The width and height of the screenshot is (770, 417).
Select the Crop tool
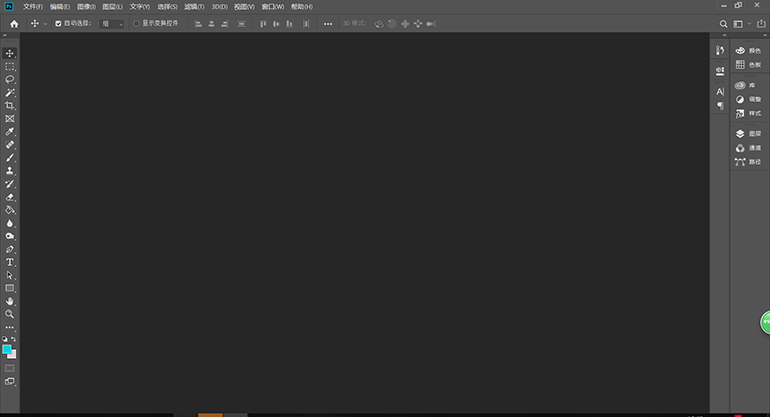pos(10,106)
